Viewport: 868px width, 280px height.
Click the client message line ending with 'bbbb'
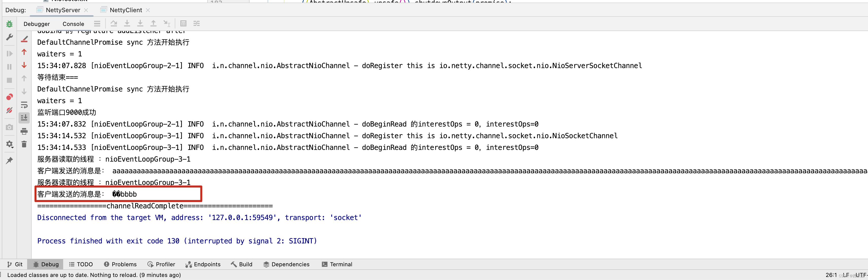point(87,194)
